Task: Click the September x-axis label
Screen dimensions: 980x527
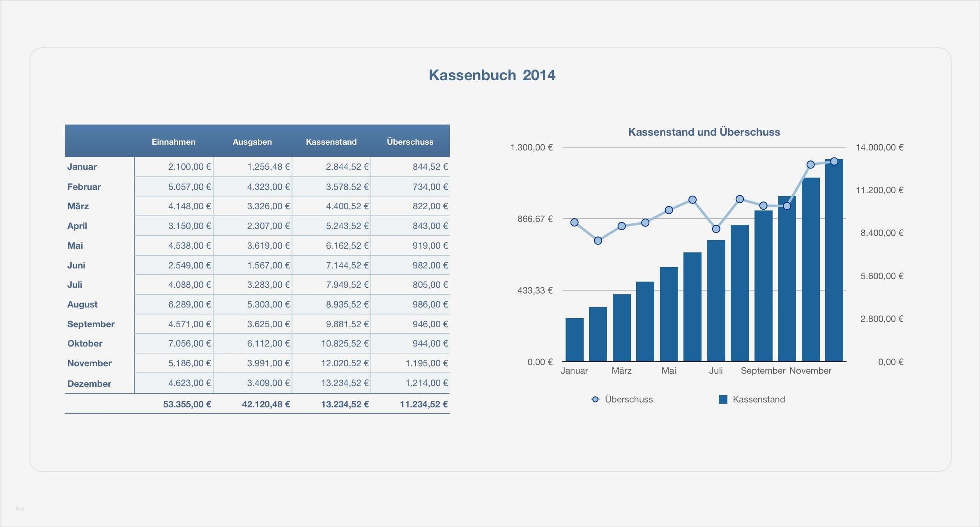Action: tap(763, 371)
